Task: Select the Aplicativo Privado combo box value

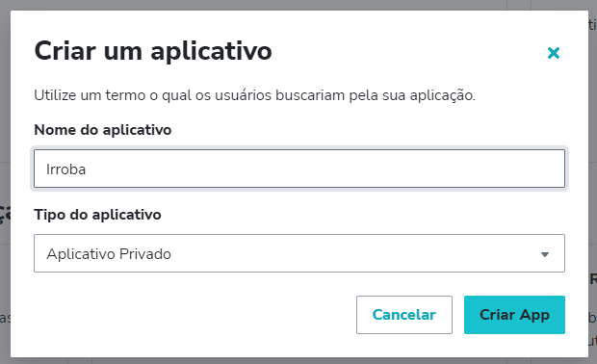Action: 109,254
